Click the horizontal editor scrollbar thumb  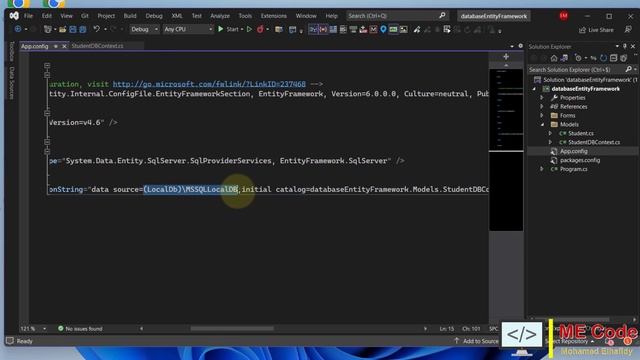(232, 329)
